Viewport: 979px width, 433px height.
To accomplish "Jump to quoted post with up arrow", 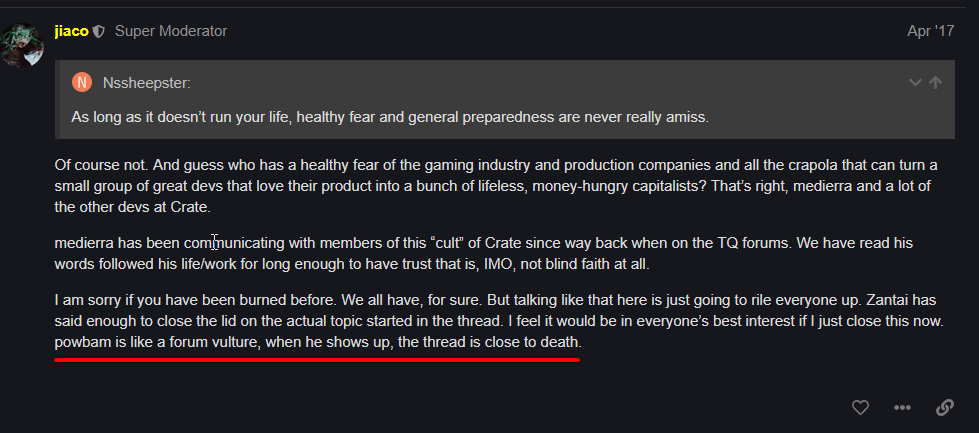I will point(936,83).
